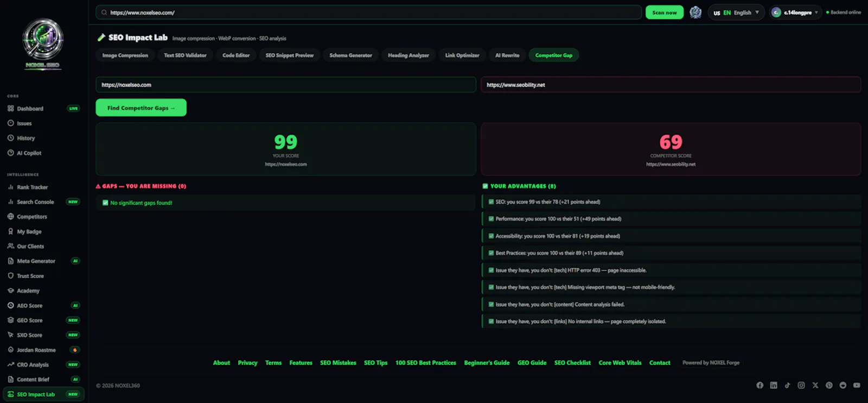868x403 pixels.
Task: Open the SEO Checklist footer link
Action: pos(572,363)
